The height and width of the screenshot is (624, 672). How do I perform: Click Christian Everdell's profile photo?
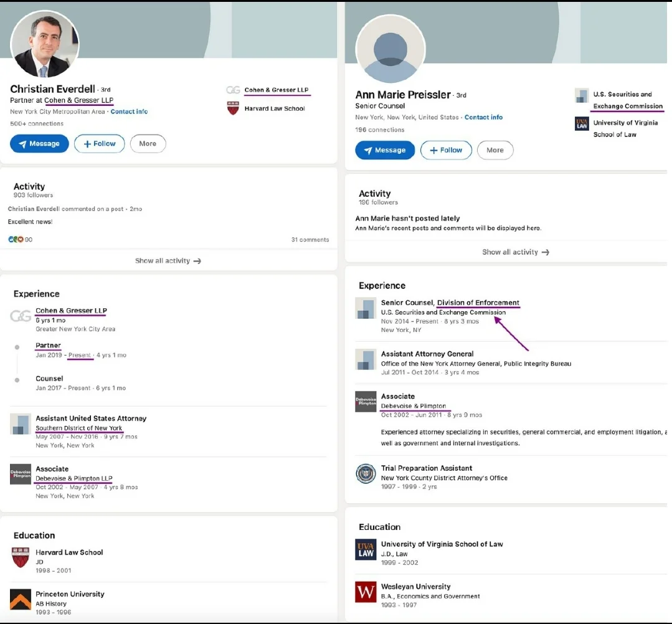coord(45,44)
